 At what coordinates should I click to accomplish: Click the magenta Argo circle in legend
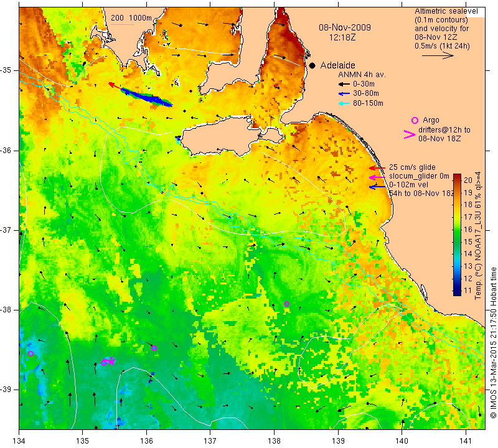point(415,120)
